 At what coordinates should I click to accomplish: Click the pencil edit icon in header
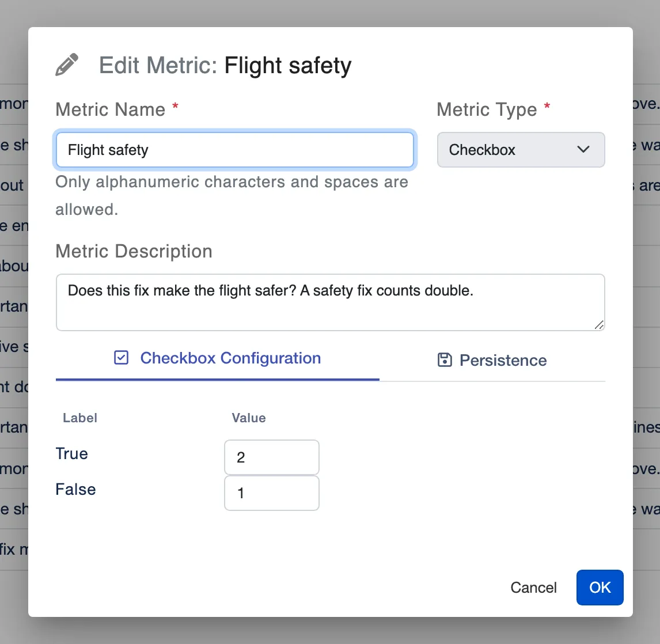(67, 65)
